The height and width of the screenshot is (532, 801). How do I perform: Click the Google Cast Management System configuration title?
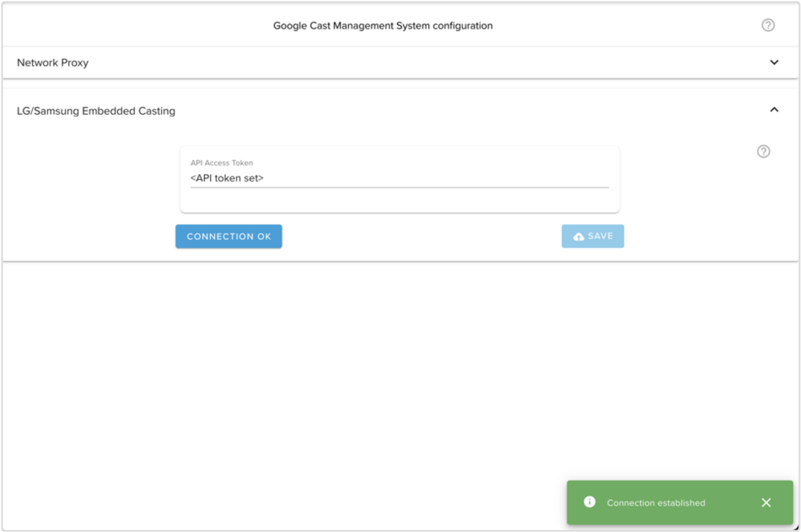point(382,26)
